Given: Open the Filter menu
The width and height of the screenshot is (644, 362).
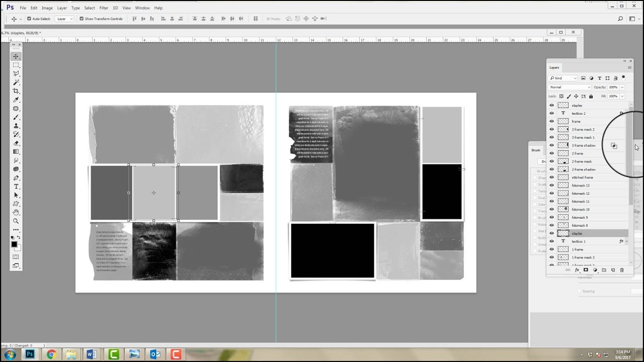Looking at the screenshot, I should 104,8.
